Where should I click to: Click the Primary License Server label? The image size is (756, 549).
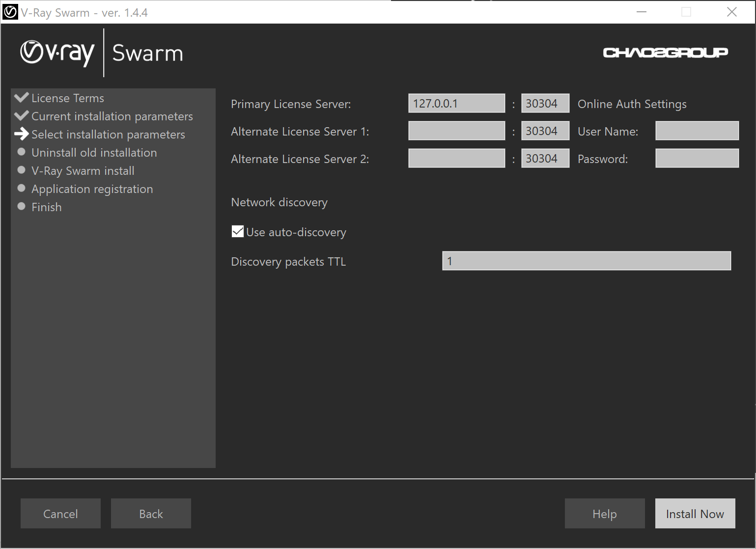click(x=291, y=104)
